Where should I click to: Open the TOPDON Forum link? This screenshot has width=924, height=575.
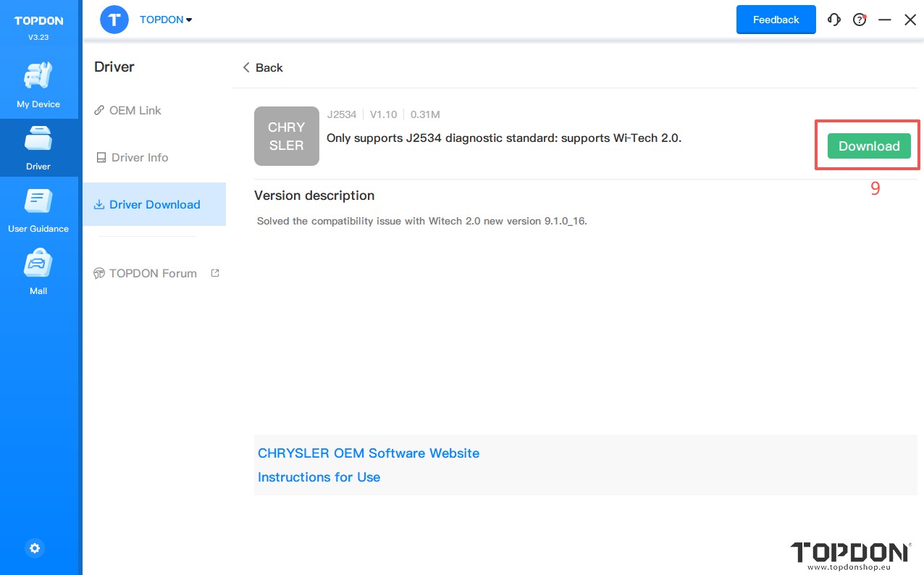pos(152,273)
